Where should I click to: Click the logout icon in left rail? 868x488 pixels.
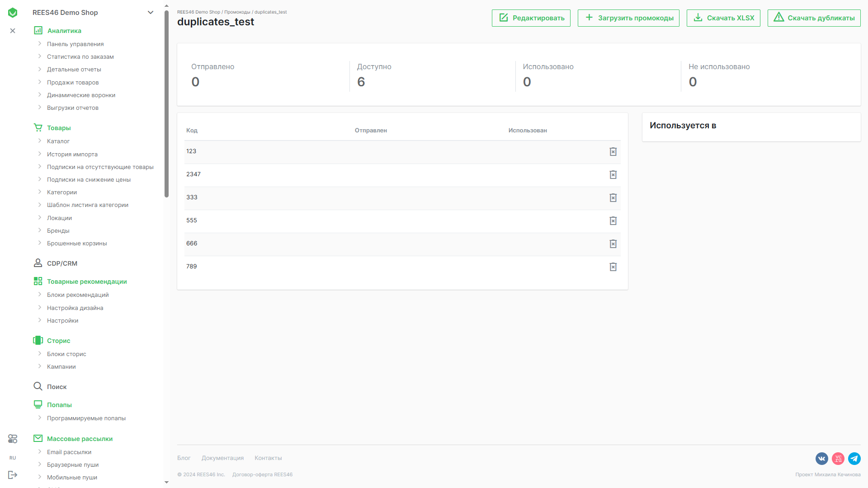pyautogui.click(x=13, y=475)
